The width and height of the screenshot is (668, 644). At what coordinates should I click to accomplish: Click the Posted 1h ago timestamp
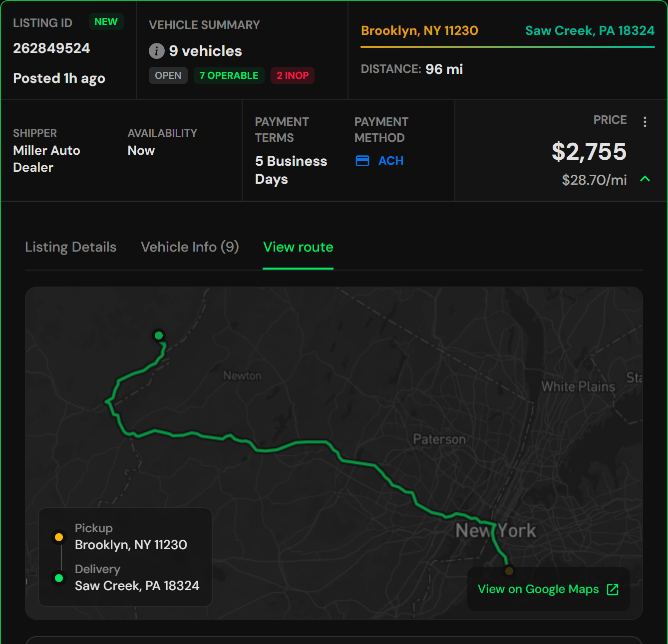point(59,78)
